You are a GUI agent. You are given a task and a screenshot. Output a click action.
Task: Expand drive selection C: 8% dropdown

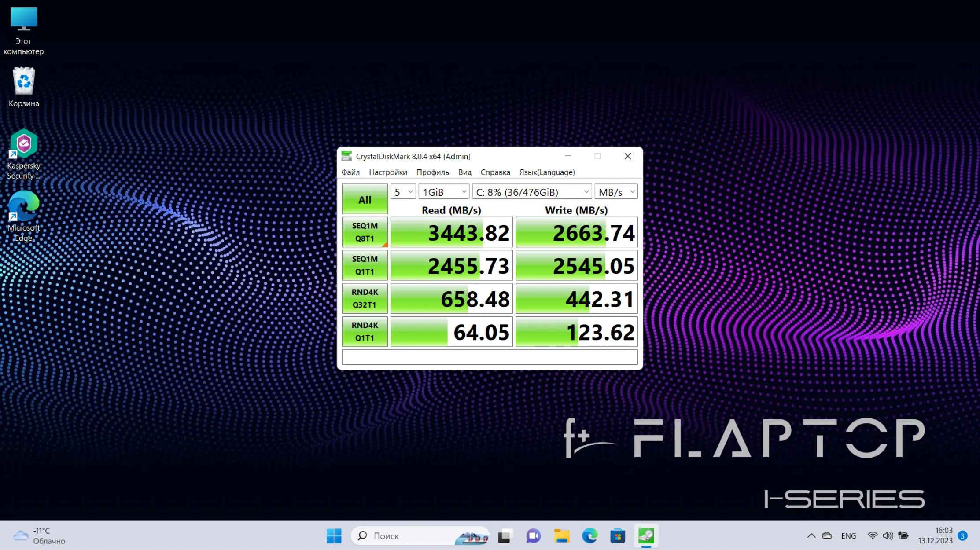click(x=532, y=192)
